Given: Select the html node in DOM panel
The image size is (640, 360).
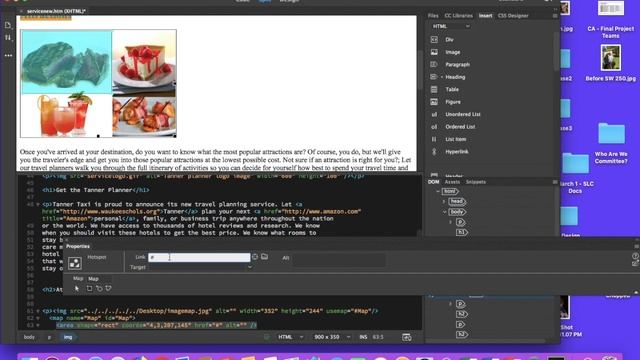Looking at the screenshot, I should pos(450,191).
